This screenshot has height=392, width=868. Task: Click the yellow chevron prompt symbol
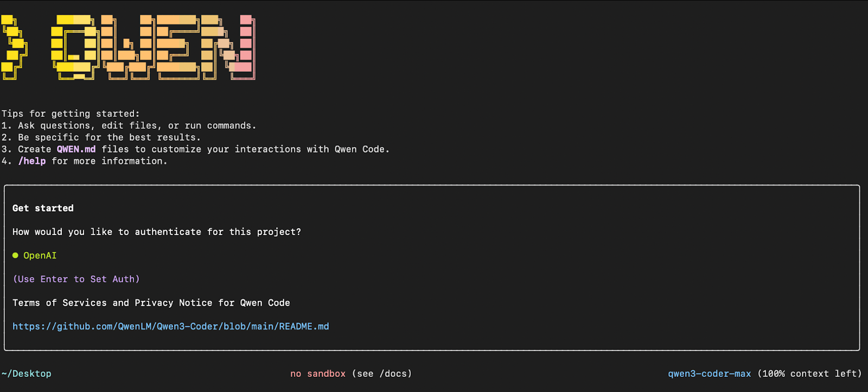click(x=14, y=47)
